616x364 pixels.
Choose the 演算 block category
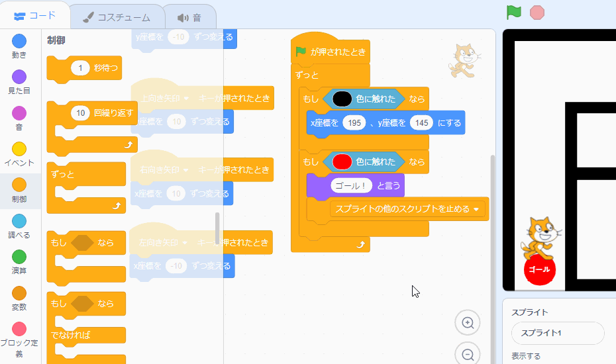(x=19, y=262)
